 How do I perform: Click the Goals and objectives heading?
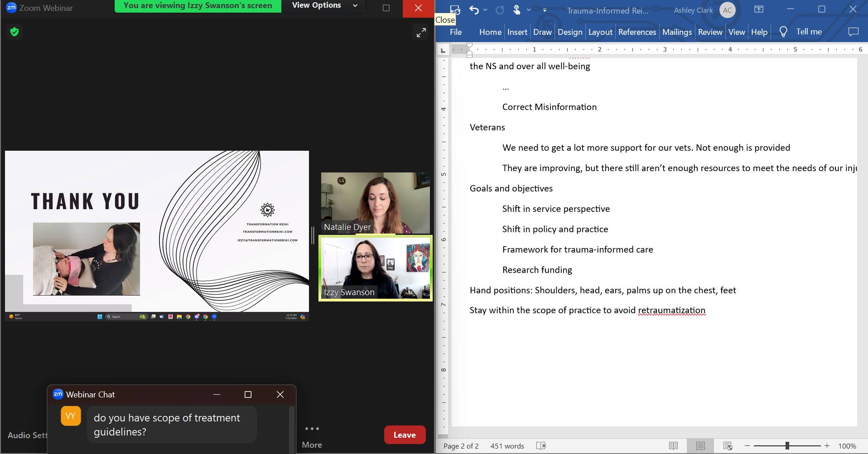pos(511,188)
